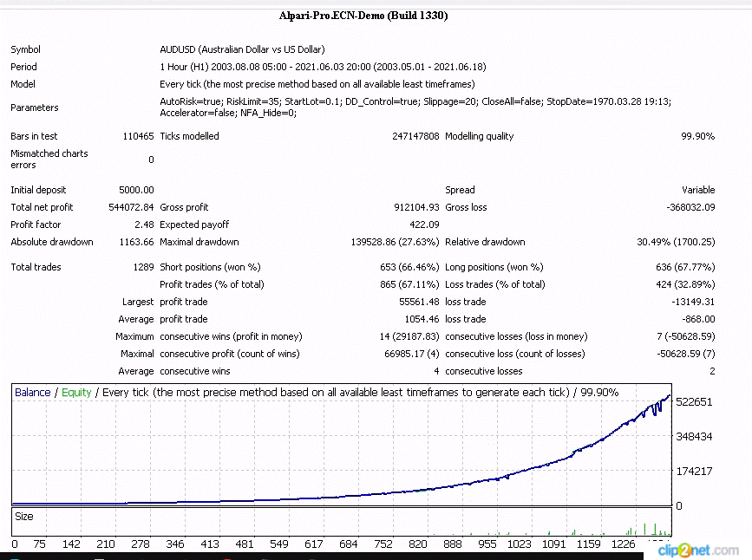Select Total trades value 1289
752x560 pixels.
[x=143, y=267]
